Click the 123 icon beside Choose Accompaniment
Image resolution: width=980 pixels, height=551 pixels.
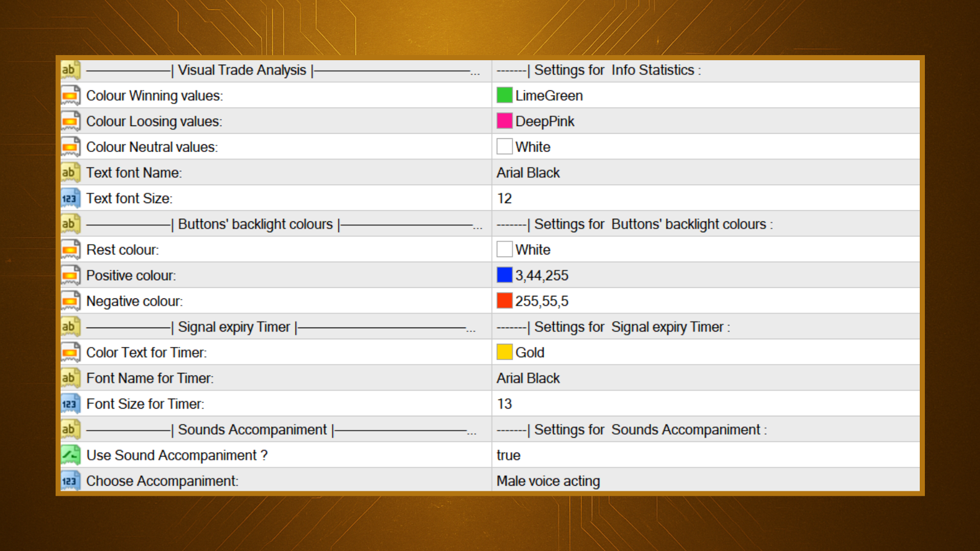coord(70,481)
